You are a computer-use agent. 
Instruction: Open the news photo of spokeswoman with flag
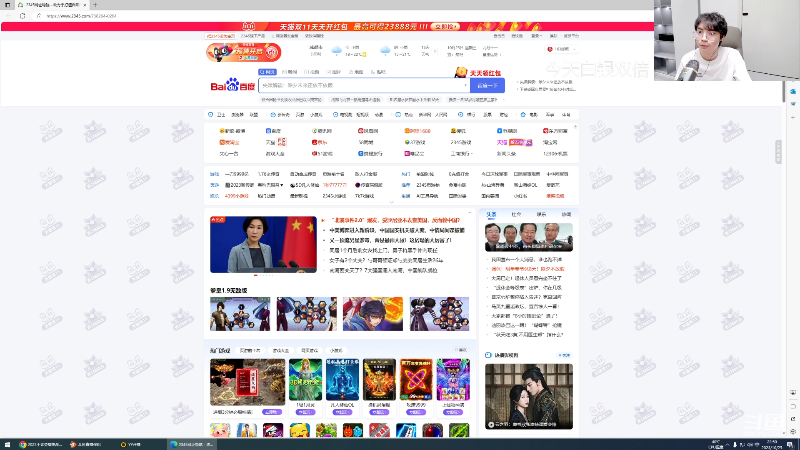click(x=263, y=244)
